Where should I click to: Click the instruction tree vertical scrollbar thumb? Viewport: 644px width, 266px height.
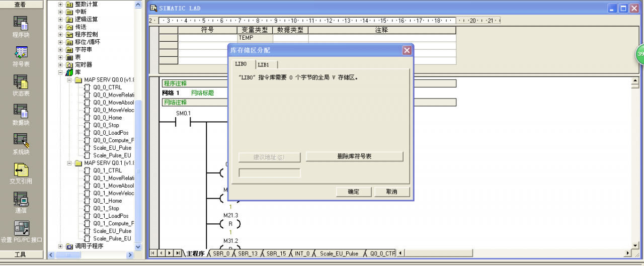(138, 171)
